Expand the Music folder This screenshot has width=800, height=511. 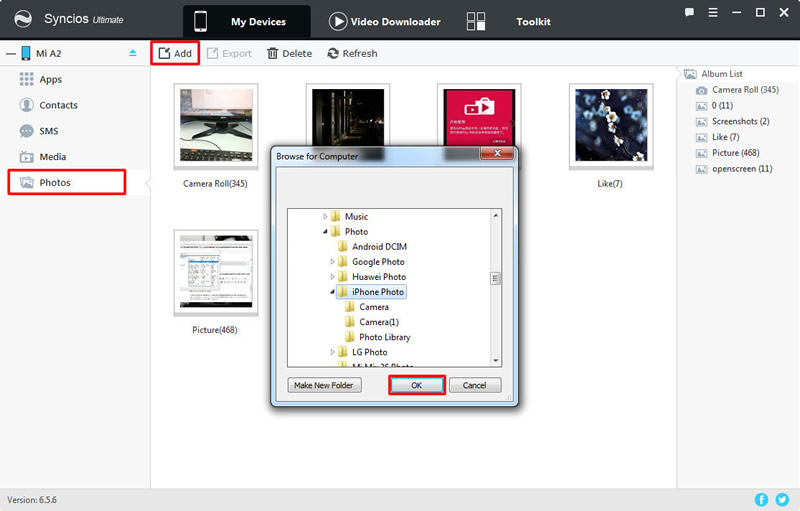point(325,216)
